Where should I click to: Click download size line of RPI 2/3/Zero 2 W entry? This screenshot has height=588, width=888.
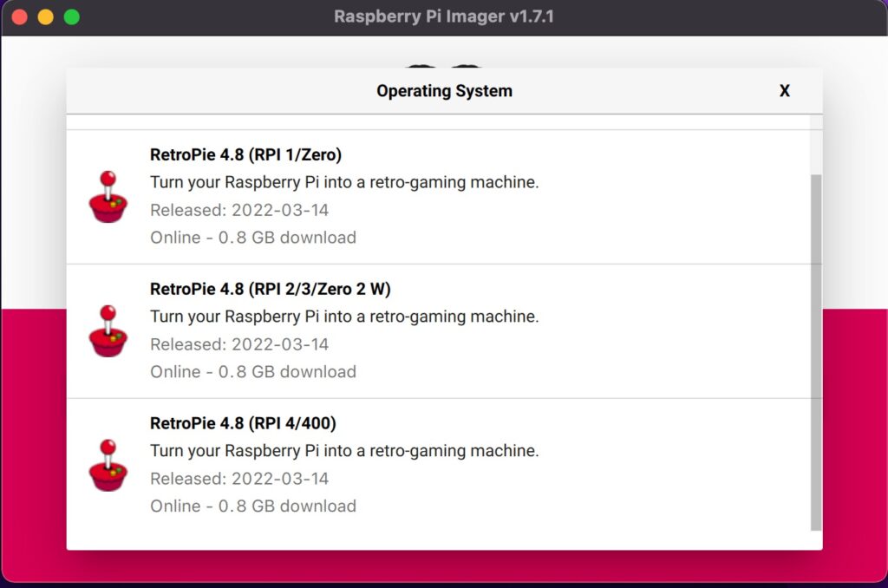pos(253,371)
